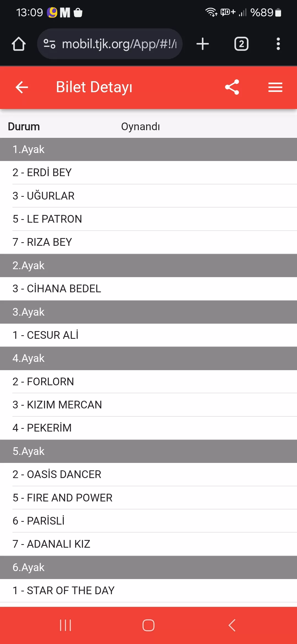Tap the back arrow in Bilet Detayı header

22,87
